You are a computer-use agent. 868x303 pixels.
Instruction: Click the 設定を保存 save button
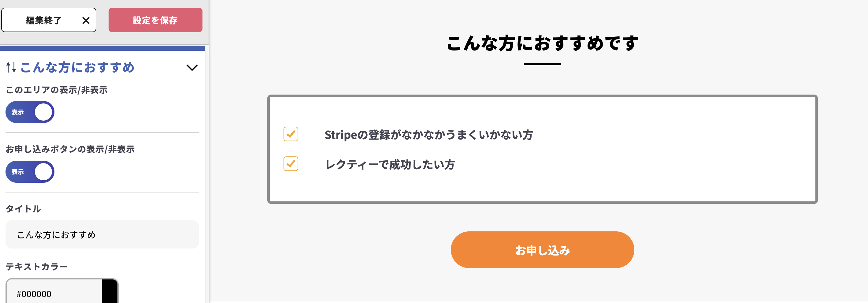point(155,20)
